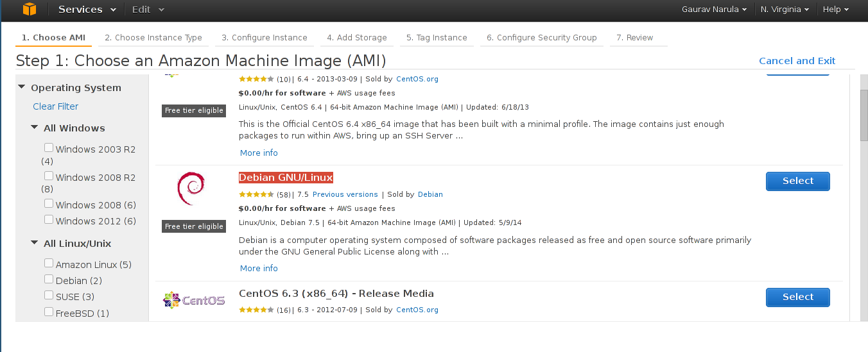Open the Services dropdown menu
Image resolution: width=868 pixels, height=352 pixels.
pyautogui.click(x=87, y=10)
